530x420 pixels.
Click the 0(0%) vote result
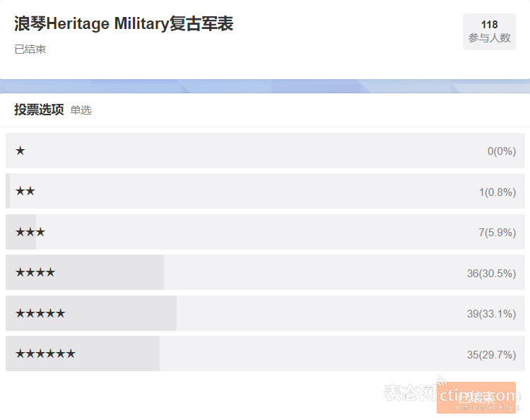click(501, 151)
